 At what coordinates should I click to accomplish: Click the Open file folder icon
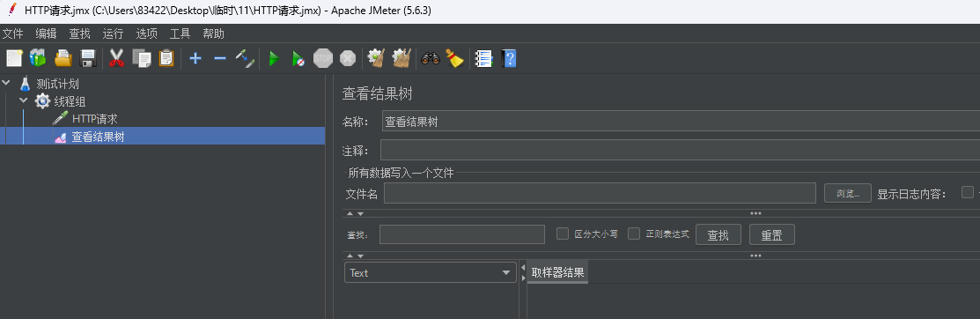63,59
